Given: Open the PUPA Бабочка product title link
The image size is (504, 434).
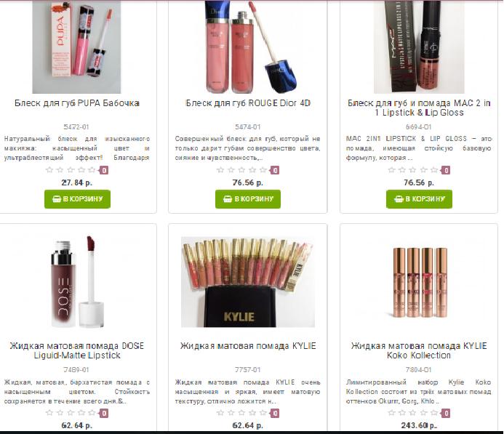Looking at the screenshot, I should click(77, 103).
